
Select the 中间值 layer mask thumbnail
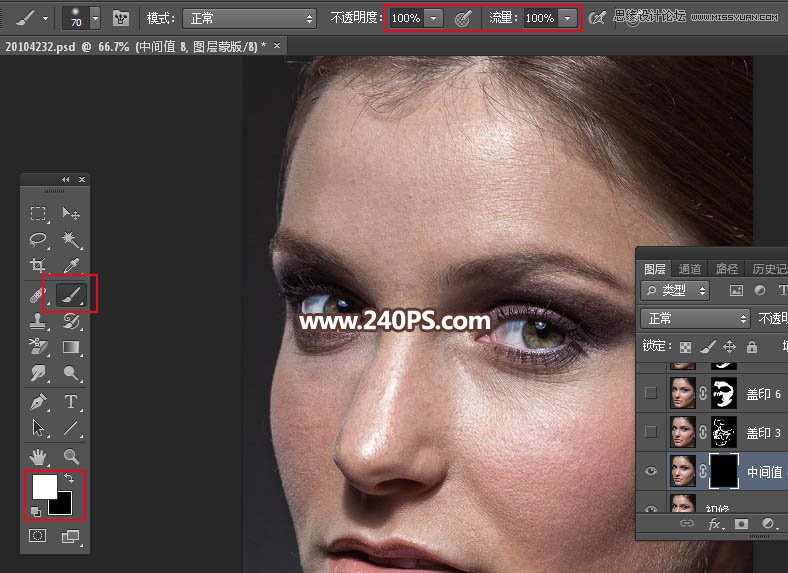click(x=723, y=471)
